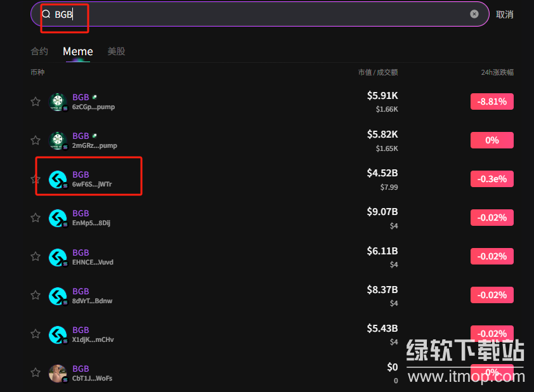Click green token logo of 6zCGp...pump
The width and height of the screenshot is (534, 392).
coord(58,101)
